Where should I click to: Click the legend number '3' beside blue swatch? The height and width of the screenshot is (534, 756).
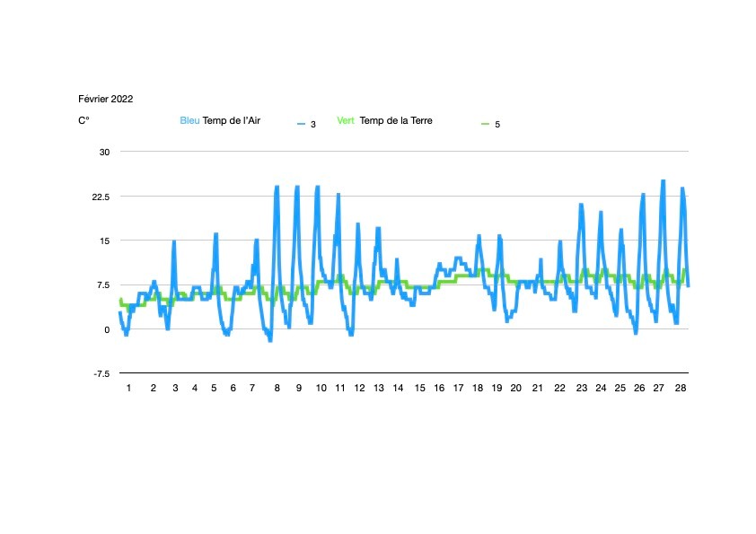point(313,125)
